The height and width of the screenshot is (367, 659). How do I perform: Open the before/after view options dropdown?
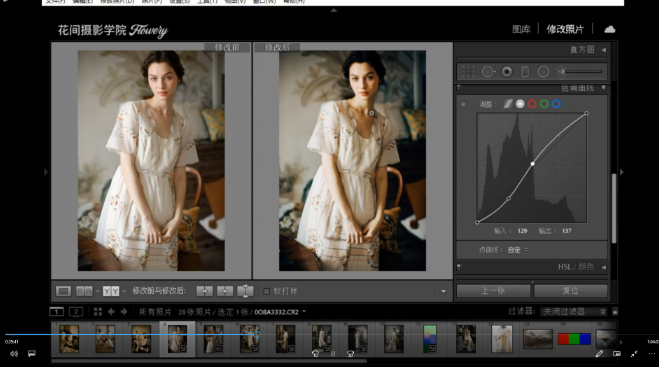click(124, 291)
